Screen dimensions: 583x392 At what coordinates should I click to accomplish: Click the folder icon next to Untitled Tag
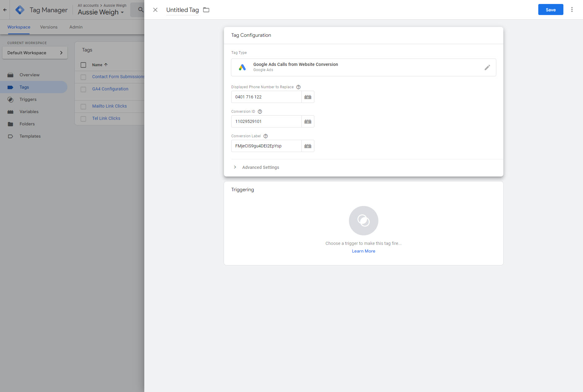[x=206, y=10]
